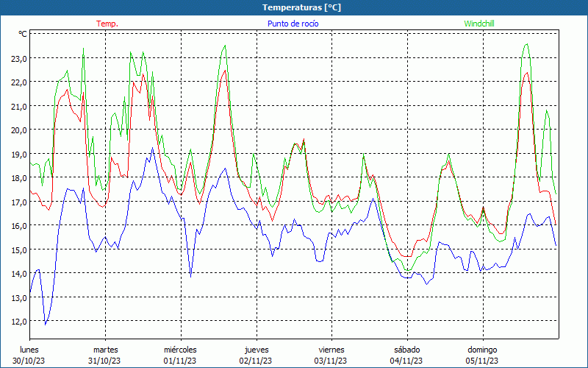Click the 22,0 y-axis value
Viewport: 588px width, 368px height.
click(x=19, y=82)
